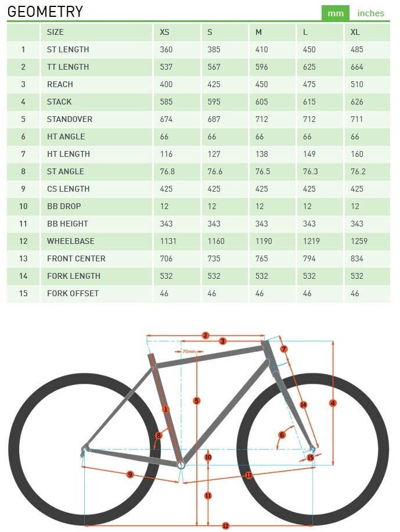Click the GEOMETRY heading
This screenshot has height=532, width=400.
45,11
